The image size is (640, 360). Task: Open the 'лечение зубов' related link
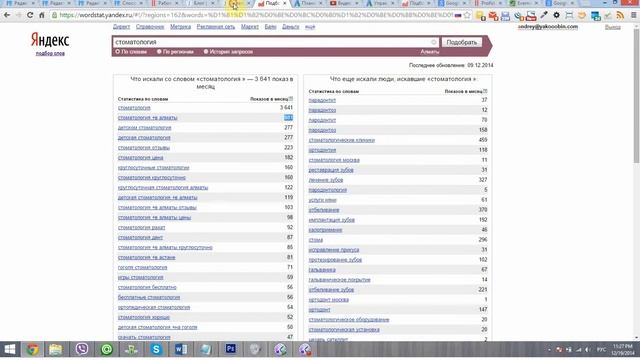click(326, 180)
